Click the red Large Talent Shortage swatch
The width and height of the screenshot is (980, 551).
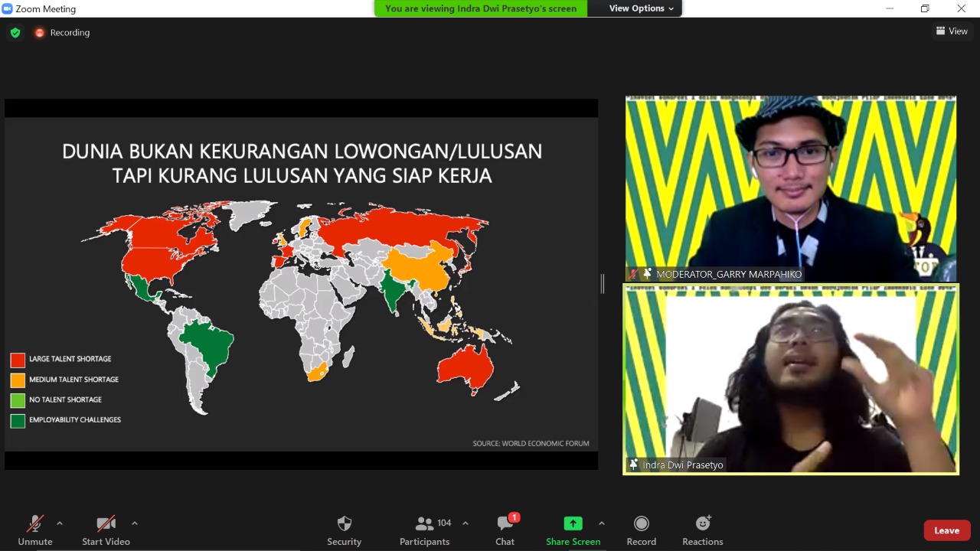[18, 360]
